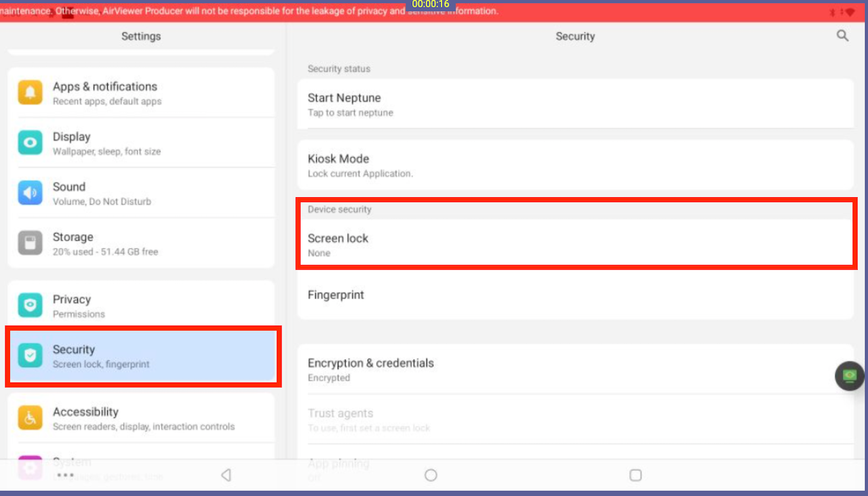Click the 'Security' page title
Screen dimensions: 868x496
pos(575,37)
